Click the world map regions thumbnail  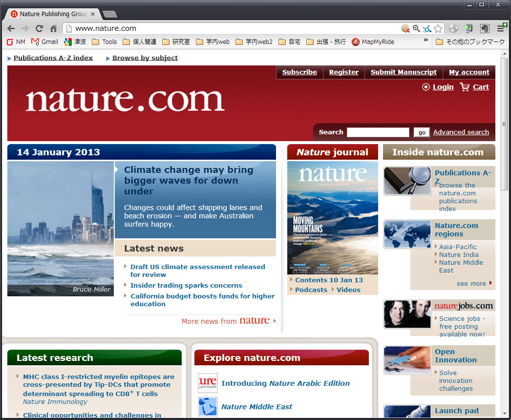[407, 234]
